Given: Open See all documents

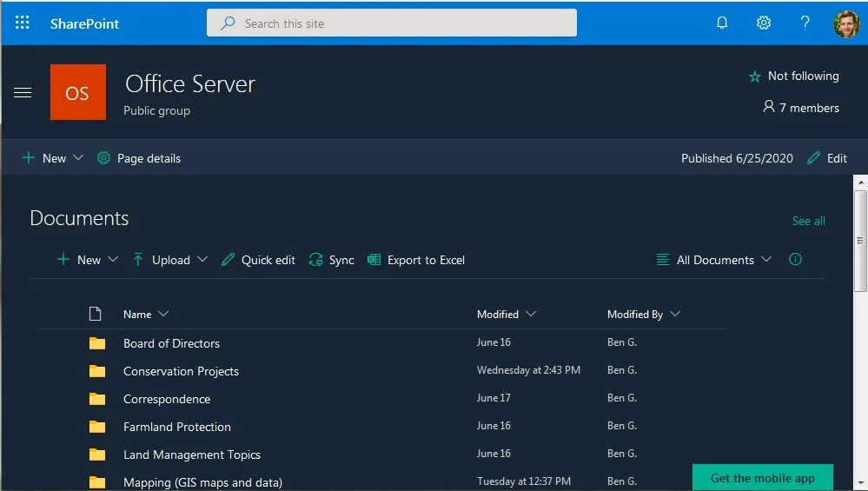Looking at the screenshot, I should 808,221.
